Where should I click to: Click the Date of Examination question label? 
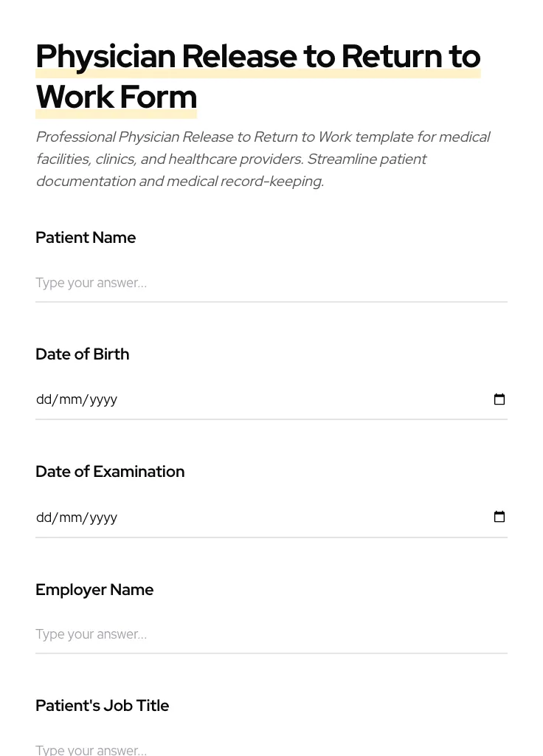(x=110, y=472)
